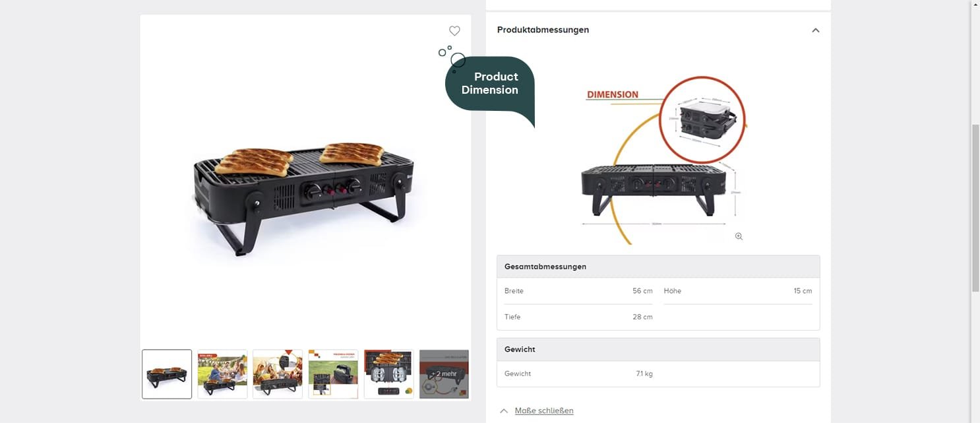Click the Breite 56 cm row
The width and height of the screenshot is (980, 423).
pos(578,291)
